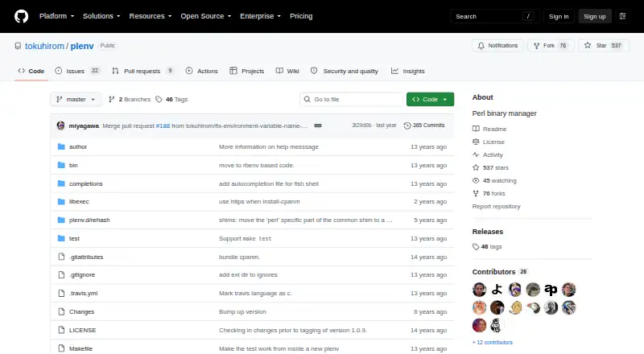View the 2 Branches link
Image resolution: width=644 pixels, height=354 pixels.
pos(130,100)
